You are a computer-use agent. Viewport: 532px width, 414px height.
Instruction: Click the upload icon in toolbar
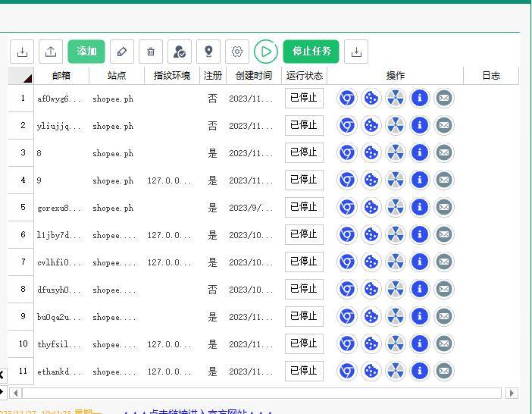click(x=51, y=52)
